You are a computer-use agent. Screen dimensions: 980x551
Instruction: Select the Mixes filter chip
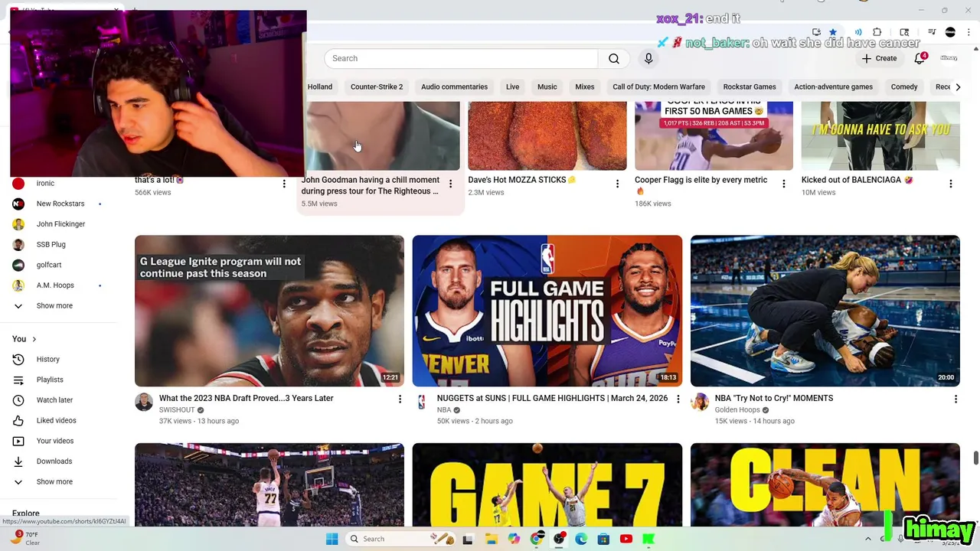585,87
